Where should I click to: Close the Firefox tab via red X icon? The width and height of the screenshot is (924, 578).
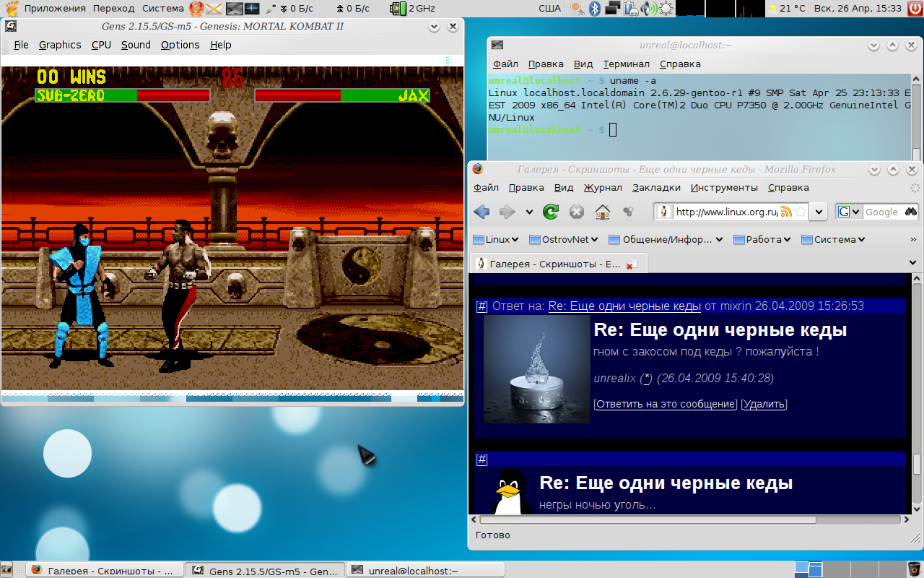pyautogui.click(x=632, y=264)
